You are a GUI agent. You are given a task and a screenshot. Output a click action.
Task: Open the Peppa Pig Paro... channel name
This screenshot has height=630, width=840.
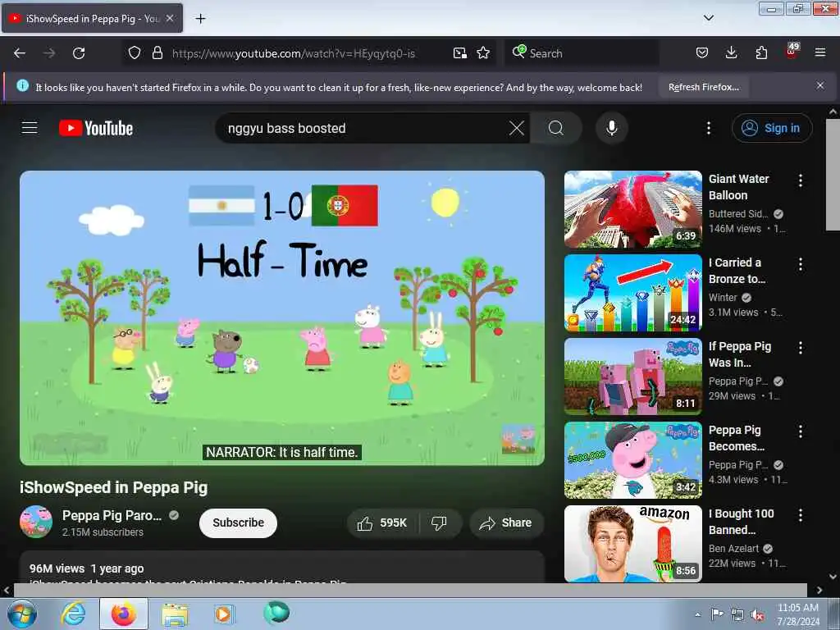(112, 515)
